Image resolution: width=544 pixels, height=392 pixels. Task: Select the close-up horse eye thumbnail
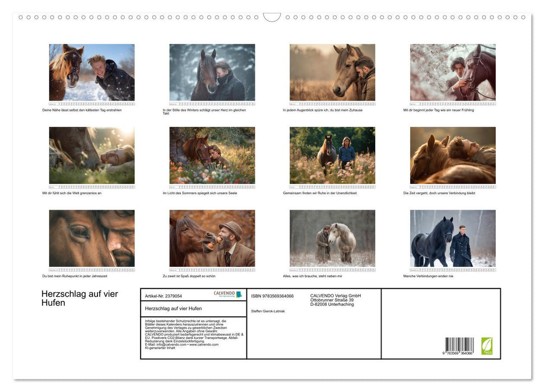[x=91, y=238]
